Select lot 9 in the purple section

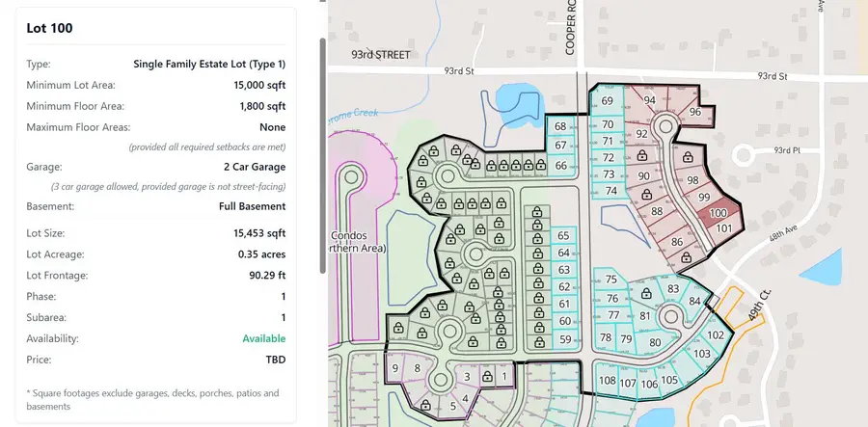[x=395, y=367]
